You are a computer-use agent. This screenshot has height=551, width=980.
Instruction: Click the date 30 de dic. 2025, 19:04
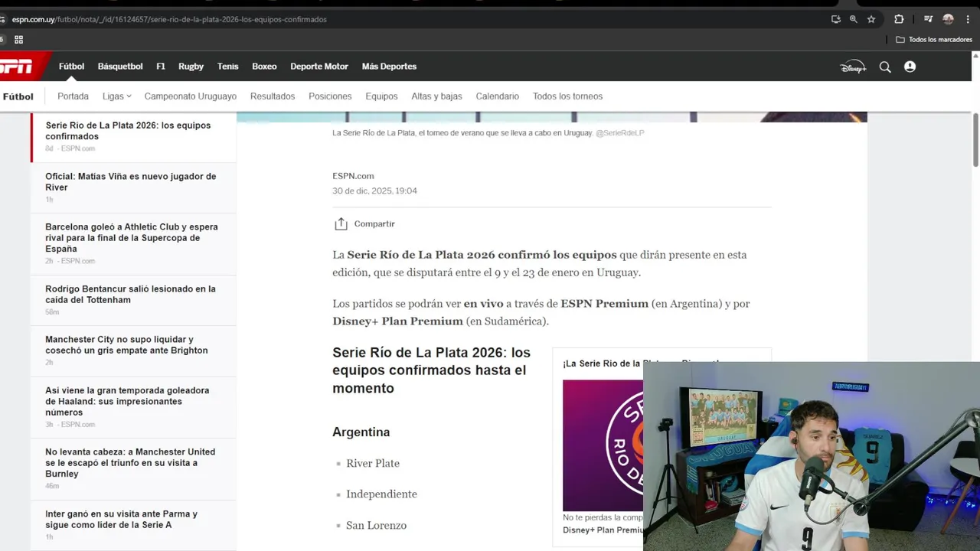pos(374,191)
